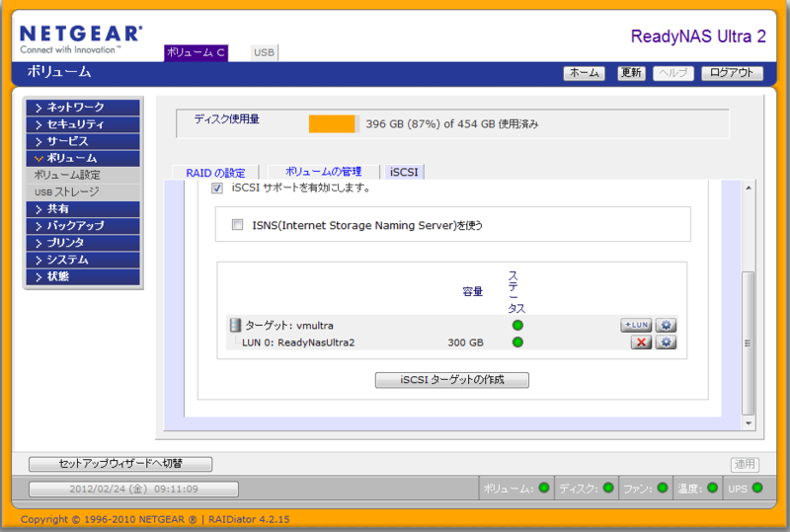Expand the セキュリティ menu
Image resolution: width=790 pixels, height=532 pixels.
point(83,124)
